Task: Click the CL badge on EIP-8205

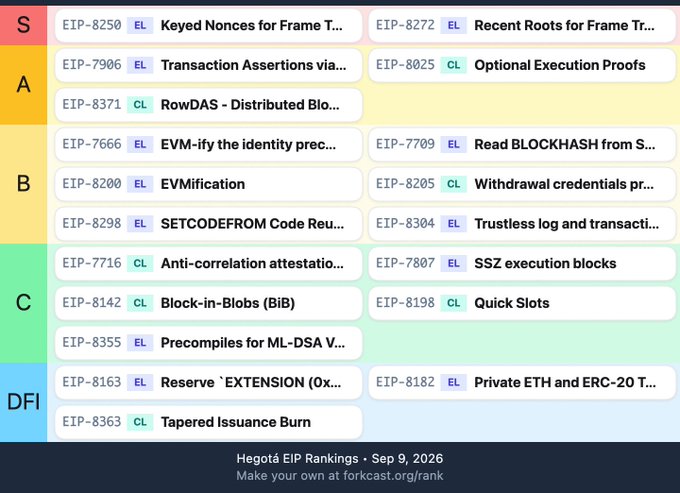Action: [x=454, y=184]
